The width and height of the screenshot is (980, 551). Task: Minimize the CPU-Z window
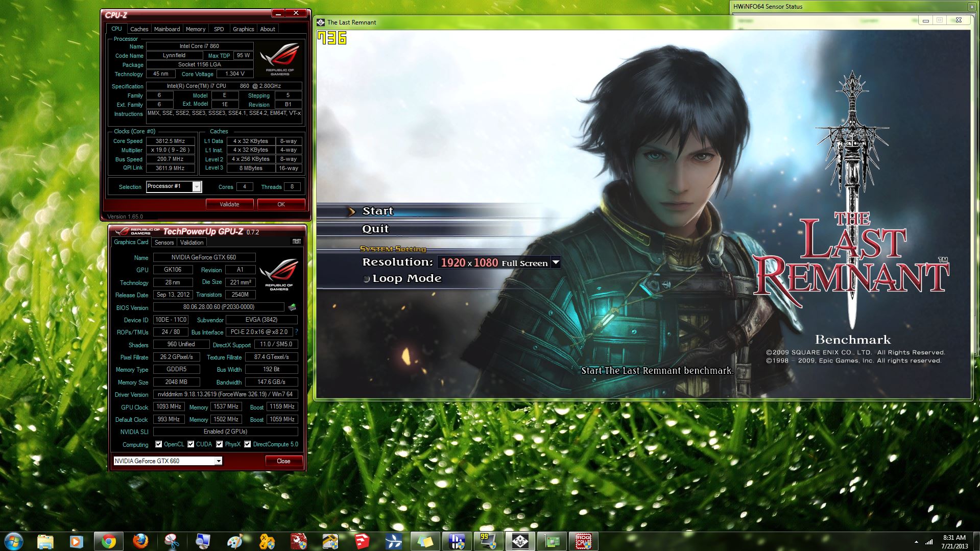point(278,13)
